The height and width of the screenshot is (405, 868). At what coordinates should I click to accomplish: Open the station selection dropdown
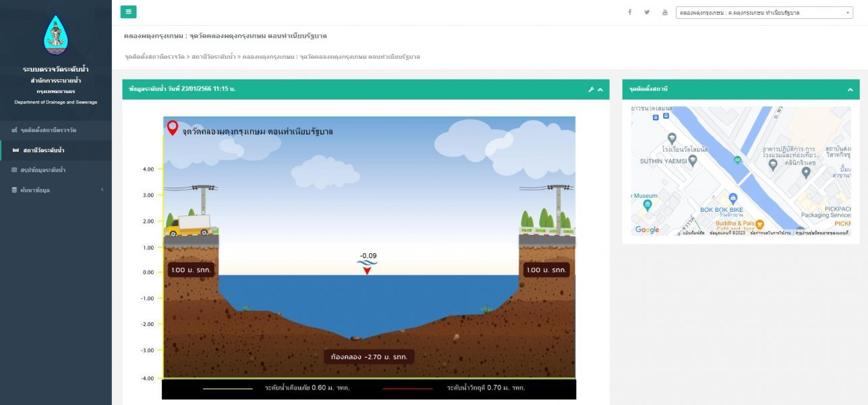[764, 13]
